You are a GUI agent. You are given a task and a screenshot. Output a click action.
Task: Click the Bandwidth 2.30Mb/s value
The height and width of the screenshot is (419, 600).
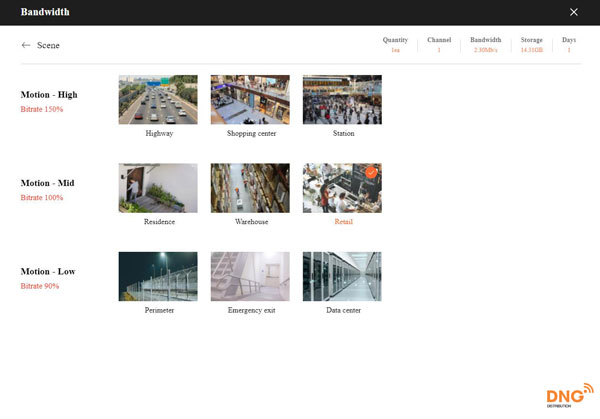[486, 50]
